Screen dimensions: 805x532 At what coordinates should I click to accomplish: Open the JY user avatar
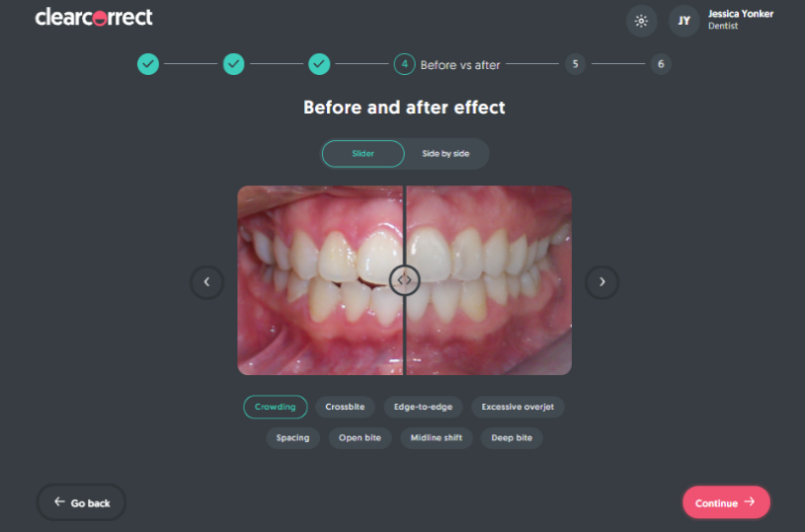tap(684, 21)
